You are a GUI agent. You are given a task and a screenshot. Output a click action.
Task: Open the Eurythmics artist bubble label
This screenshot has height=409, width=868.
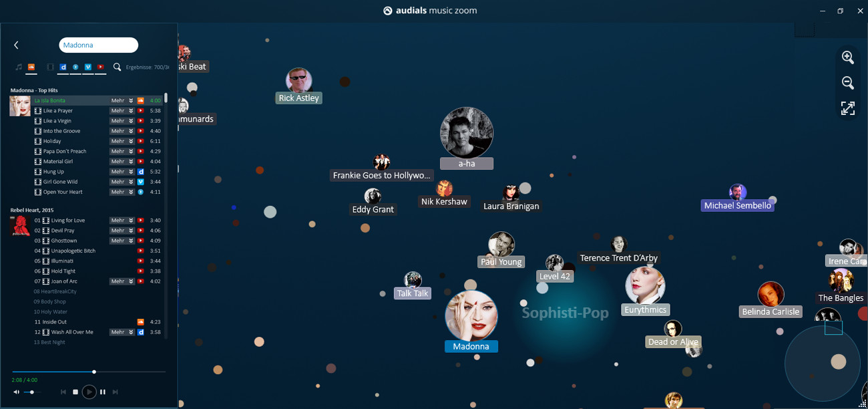tap(646, 310)
